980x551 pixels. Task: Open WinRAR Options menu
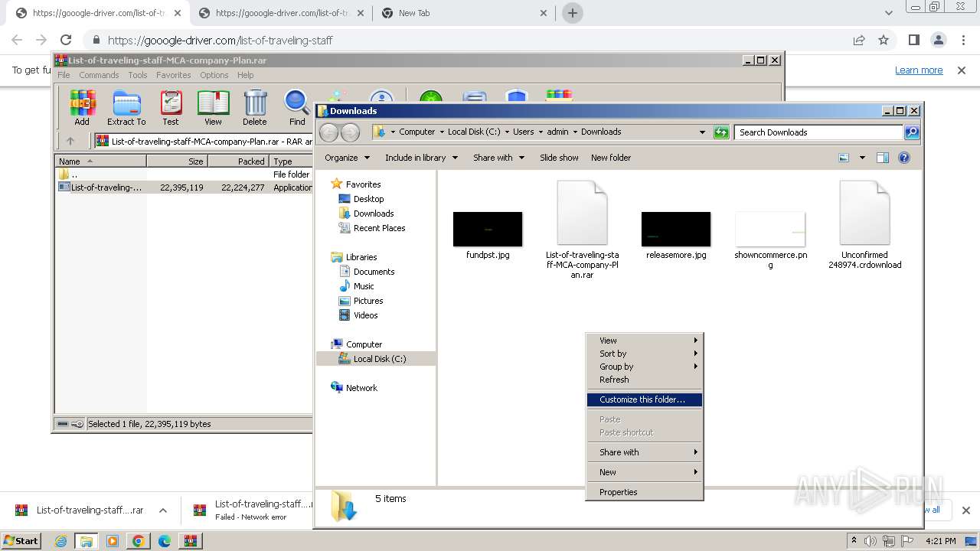[x=214, y=75]
